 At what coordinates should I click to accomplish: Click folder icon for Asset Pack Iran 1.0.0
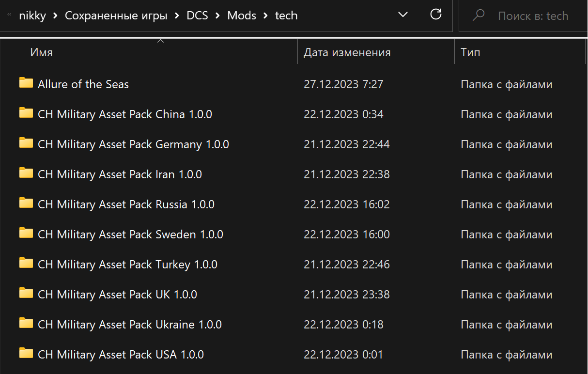pos(26,173)
